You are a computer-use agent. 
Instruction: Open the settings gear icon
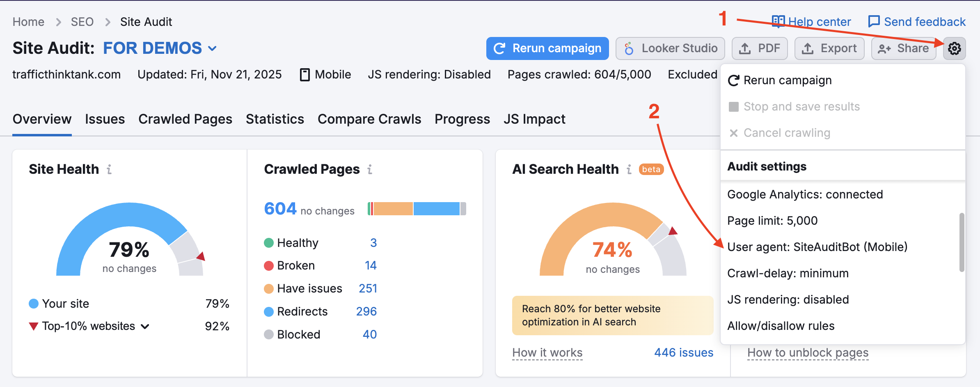pyautogui.click(x=954, y=48)
